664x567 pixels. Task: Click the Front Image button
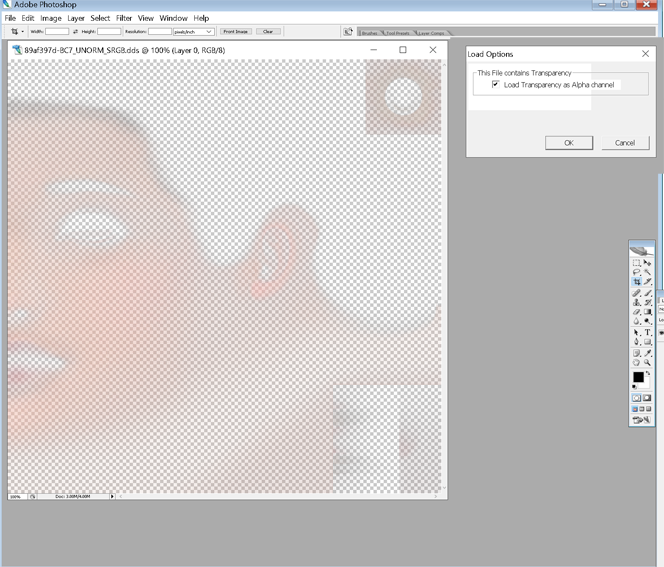point(236,31)
